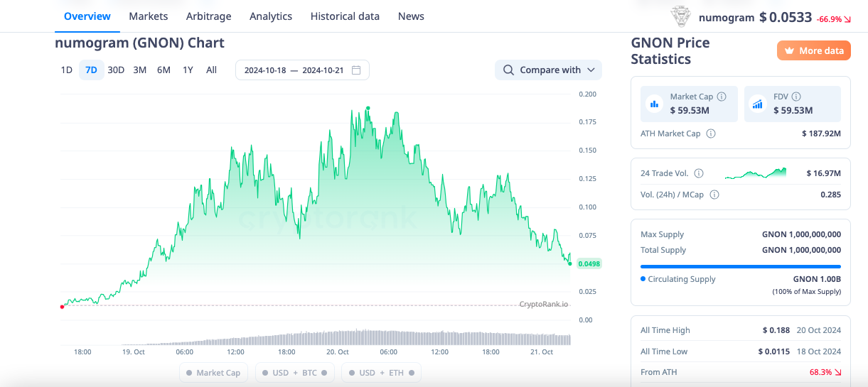Open the 24 Trade Vol. info icon
The width and height of the screenshot is (868, 387).
699,173
